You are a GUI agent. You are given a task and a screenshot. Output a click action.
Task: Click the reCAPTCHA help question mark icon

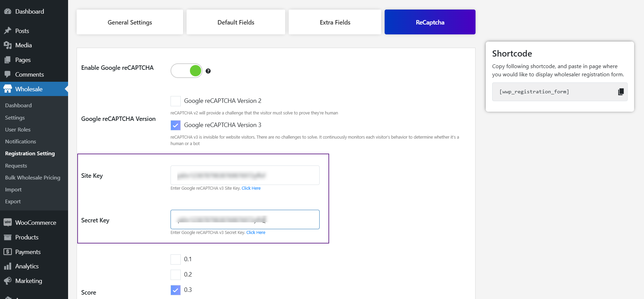(208, 71)
